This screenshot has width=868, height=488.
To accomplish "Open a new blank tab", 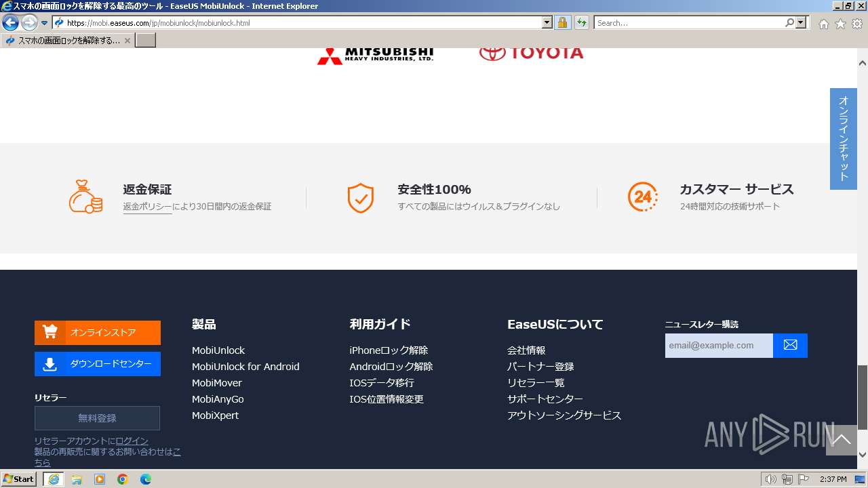I will click(146, 41).
